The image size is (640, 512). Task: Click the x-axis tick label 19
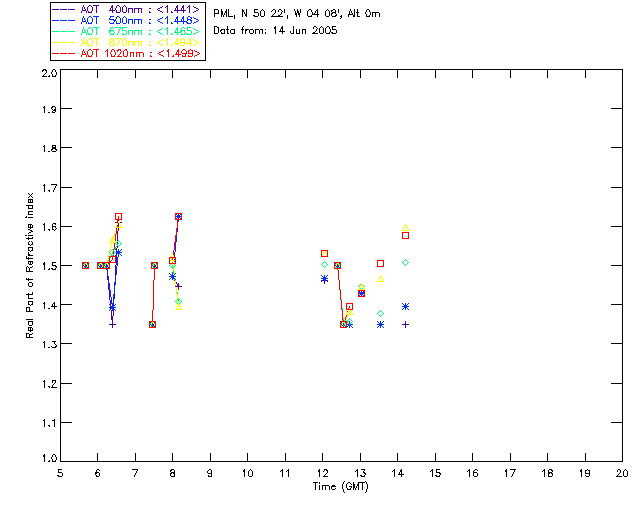(x=585, y=473)
